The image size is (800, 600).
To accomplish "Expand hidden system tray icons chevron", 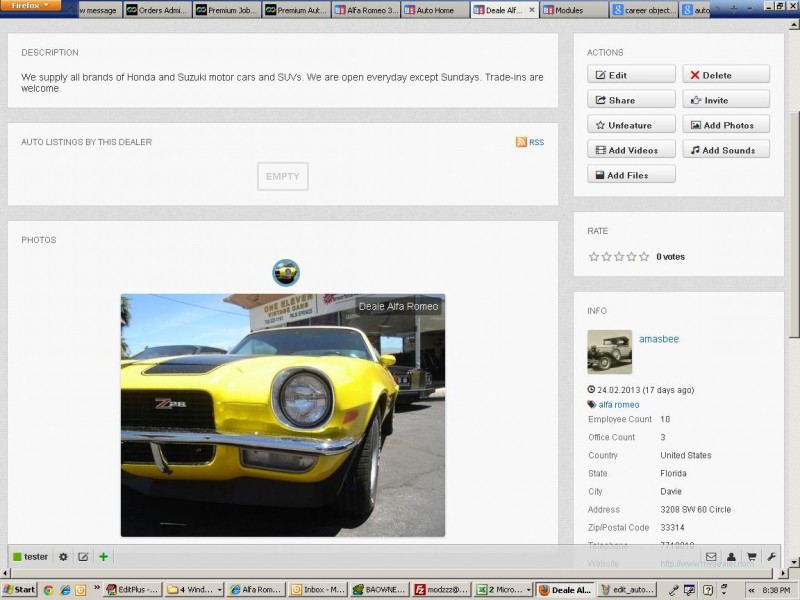I will coord(752,590).
